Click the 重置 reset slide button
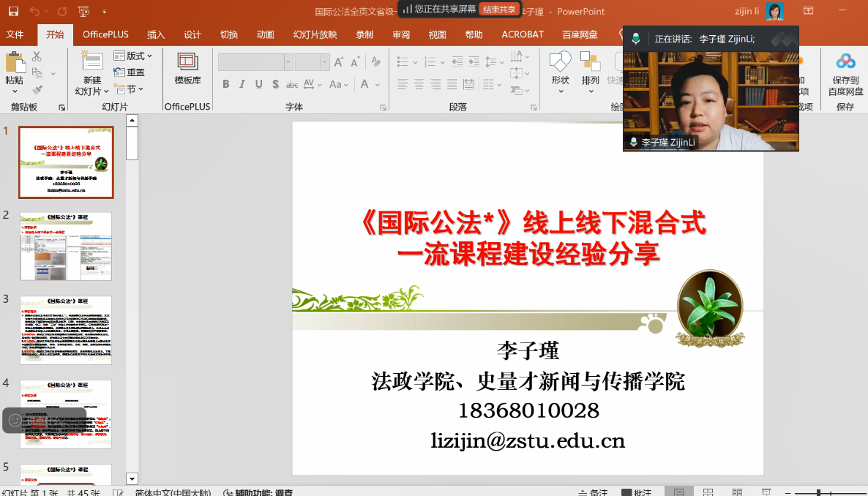 click(x=130, y=72)
